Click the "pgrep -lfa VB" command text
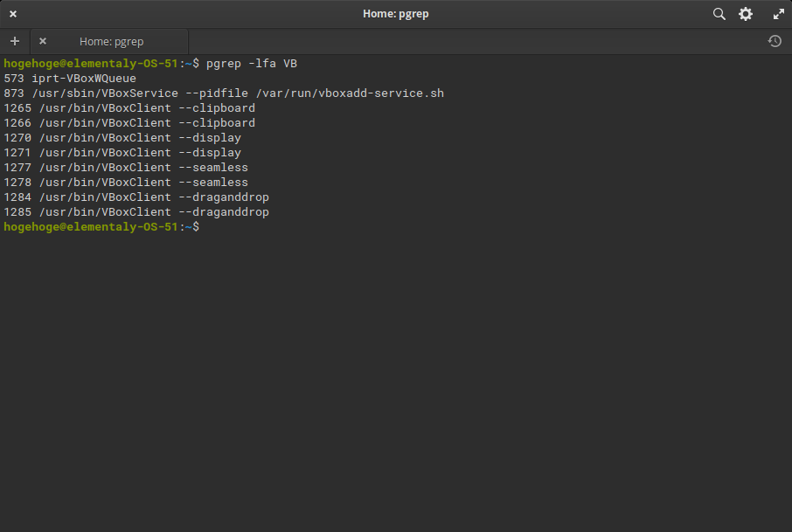Screen dimensions: 792x532 tap(252, 64)
